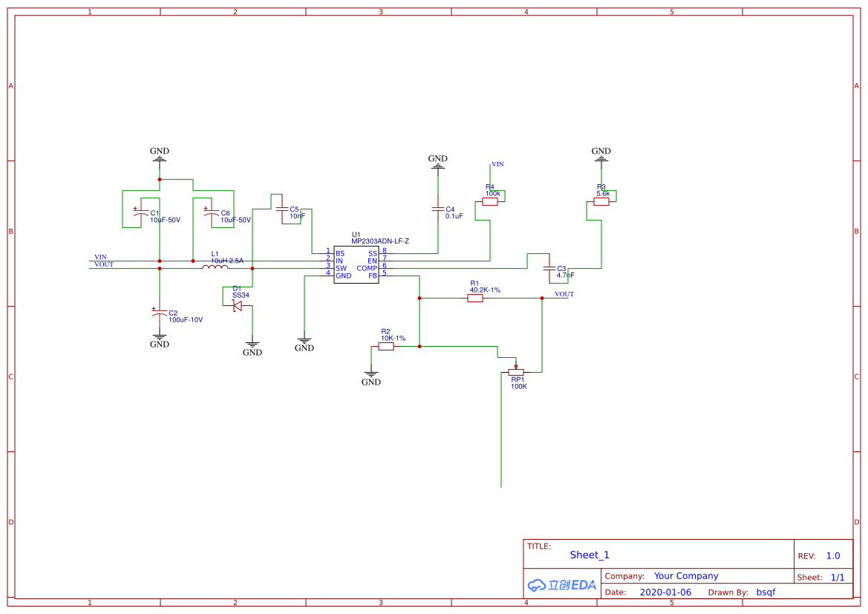Click the drawn-by name bsqf

(x=766, y=592)
